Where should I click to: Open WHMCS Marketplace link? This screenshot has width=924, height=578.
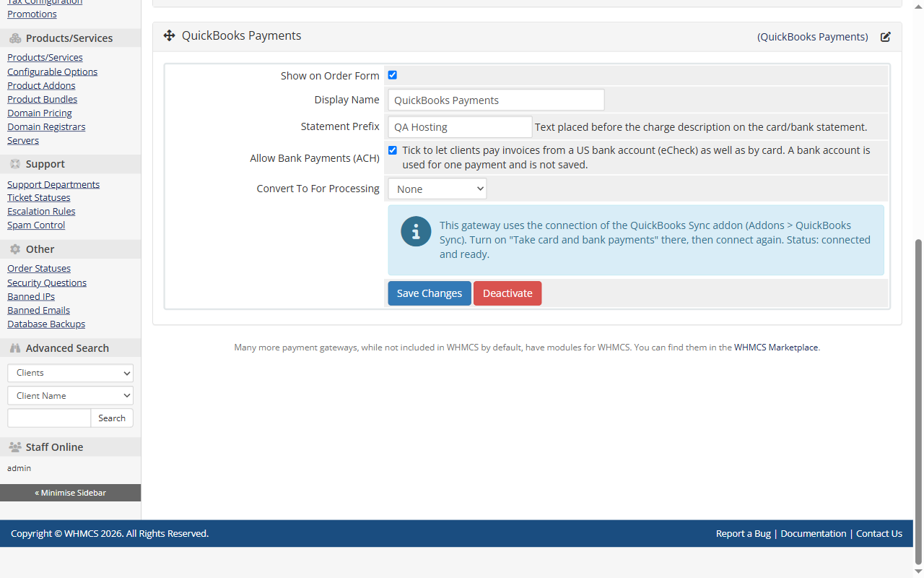(x=776, y=348)
